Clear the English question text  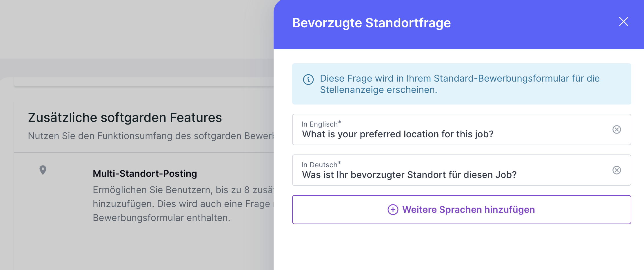616,129
